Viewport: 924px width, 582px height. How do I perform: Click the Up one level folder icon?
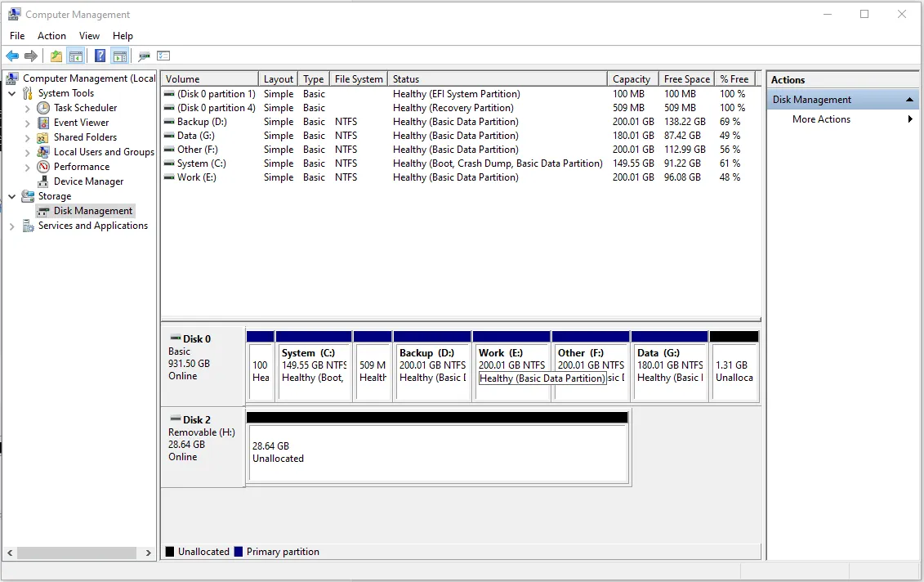56,56
